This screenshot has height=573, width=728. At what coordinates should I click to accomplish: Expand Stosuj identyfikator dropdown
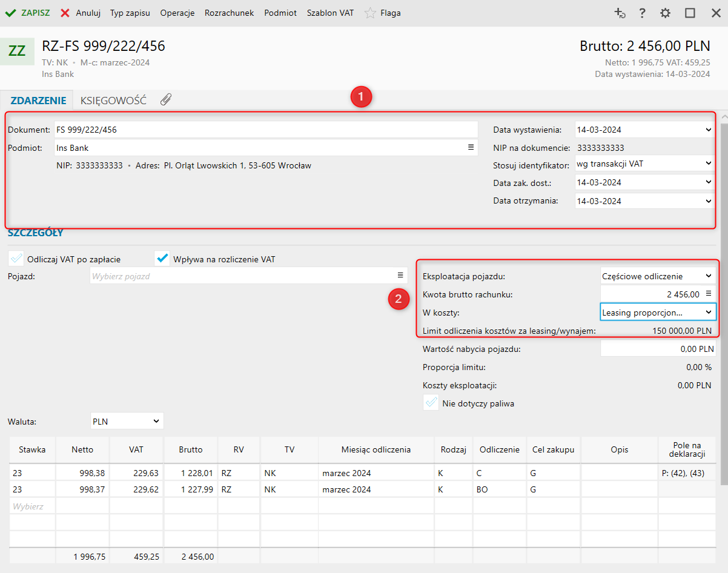point(644,163)
